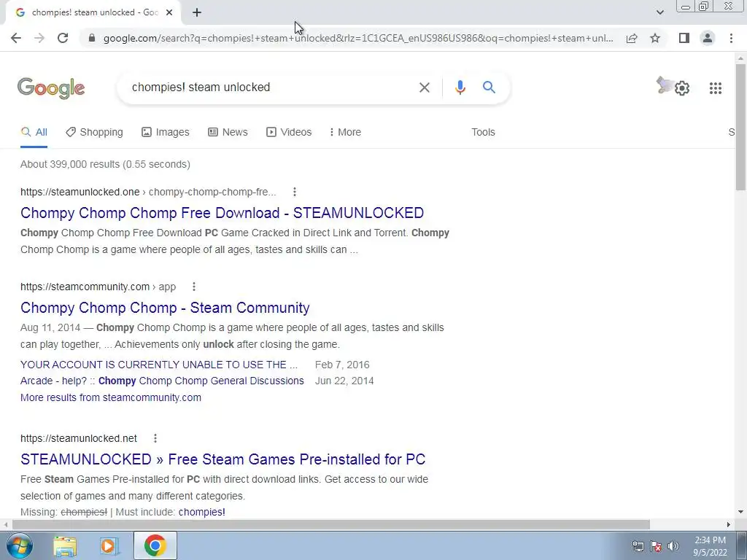Expand the More search categories
747x560 pixels.
[345, 133]
